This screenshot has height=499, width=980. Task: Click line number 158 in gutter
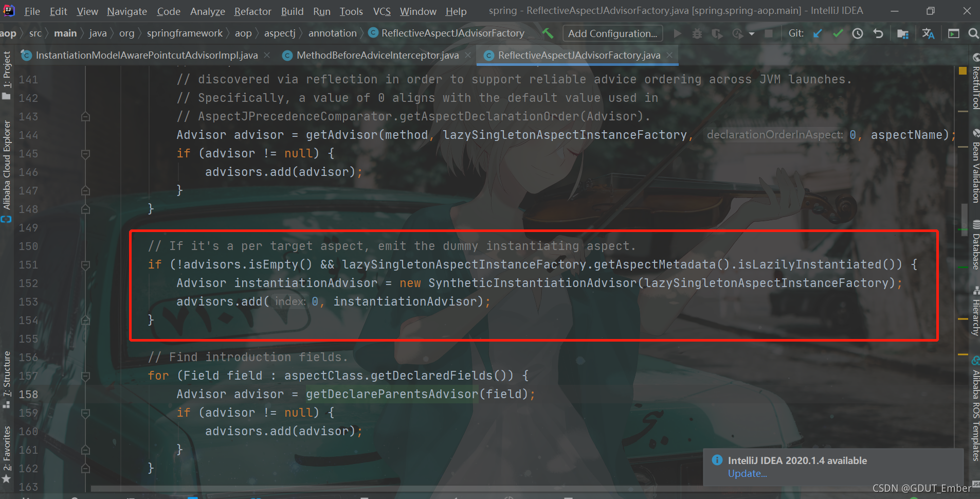click(x=28, y=395)
